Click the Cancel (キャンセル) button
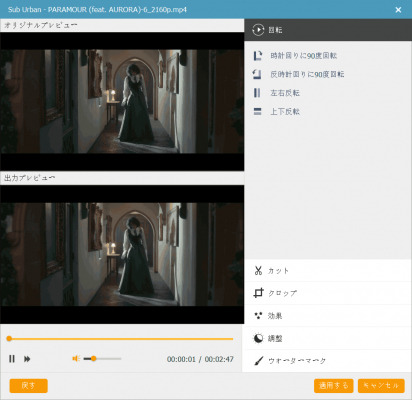Screen dimensions: 412x400 [381, 386]
